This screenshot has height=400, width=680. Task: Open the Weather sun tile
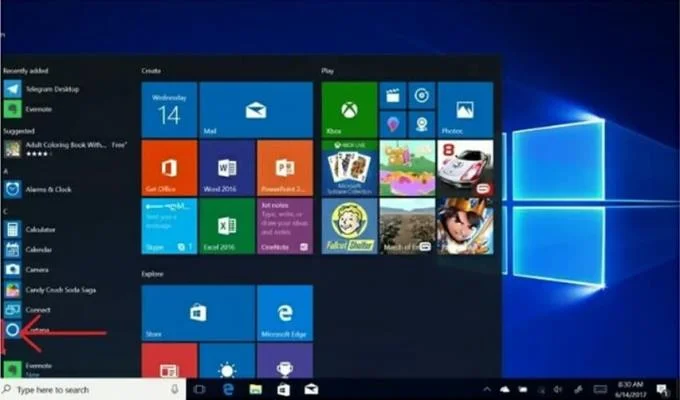click(x=227, y=360)
